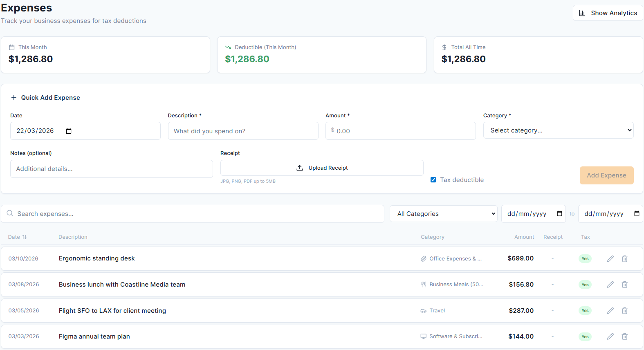
Task: Delete the Figma annual team plan expense
Action: tap(624, 337)
